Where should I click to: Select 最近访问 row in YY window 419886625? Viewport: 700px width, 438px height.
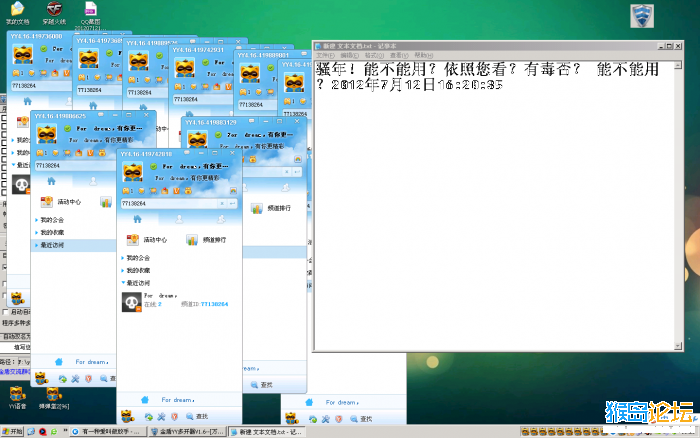(x=74, y=245)
